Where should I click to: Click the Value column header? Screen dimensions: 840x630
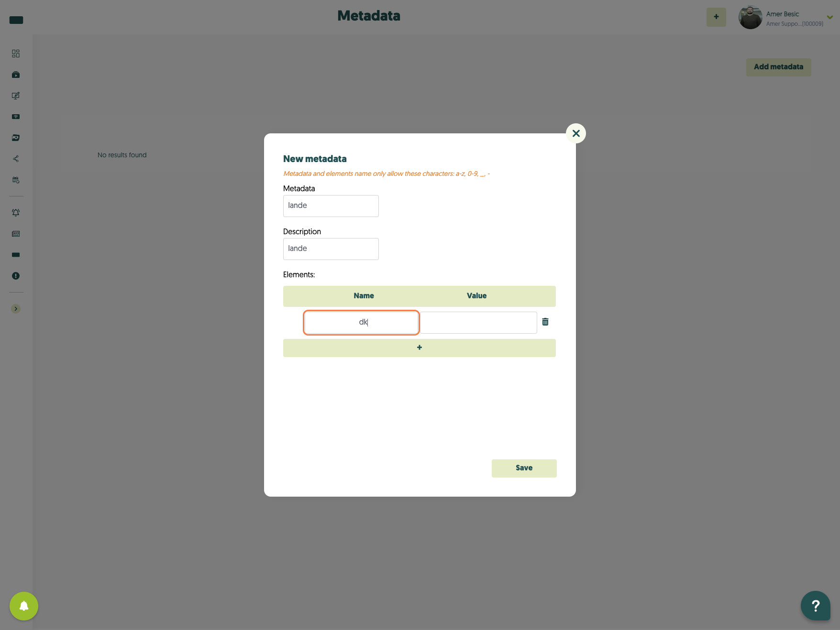[476, 296]
